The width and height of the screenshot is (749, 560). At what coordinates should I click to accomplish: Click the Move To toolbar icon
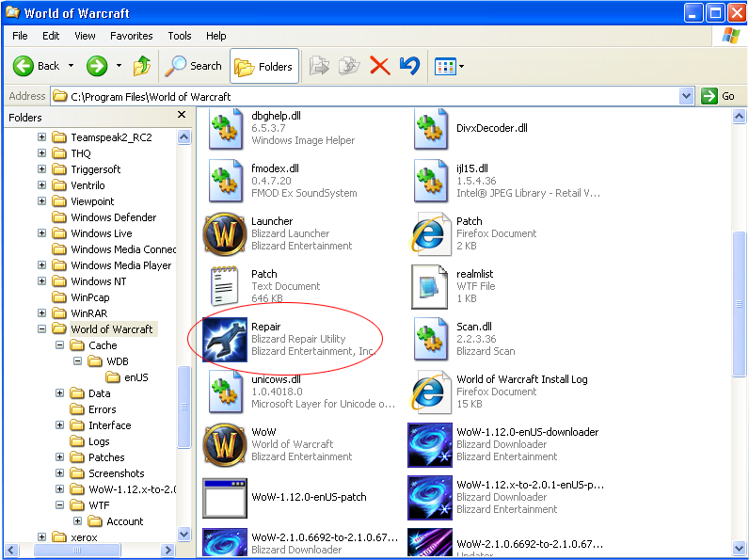(x=319, y=66)
